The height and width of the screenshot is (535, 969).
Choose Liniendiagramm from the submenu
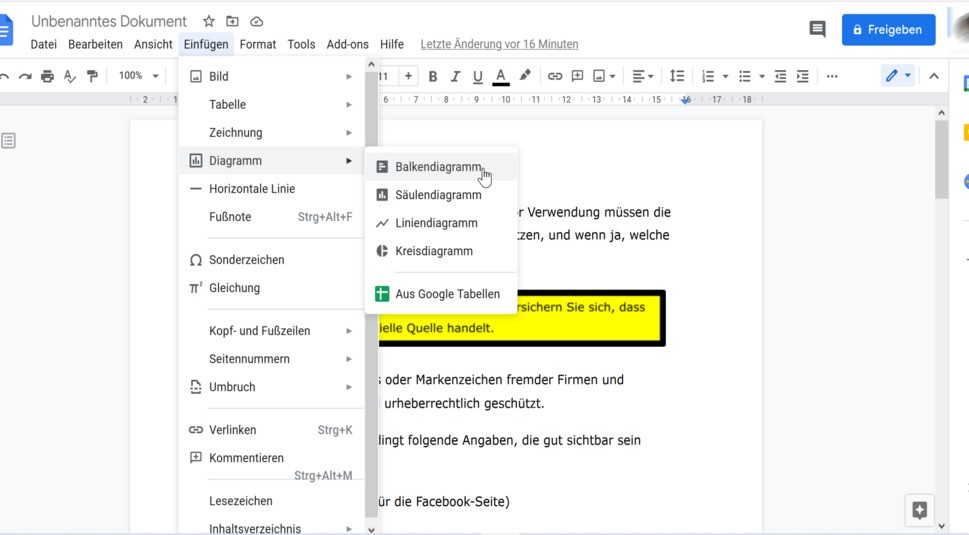click(441, 223)
